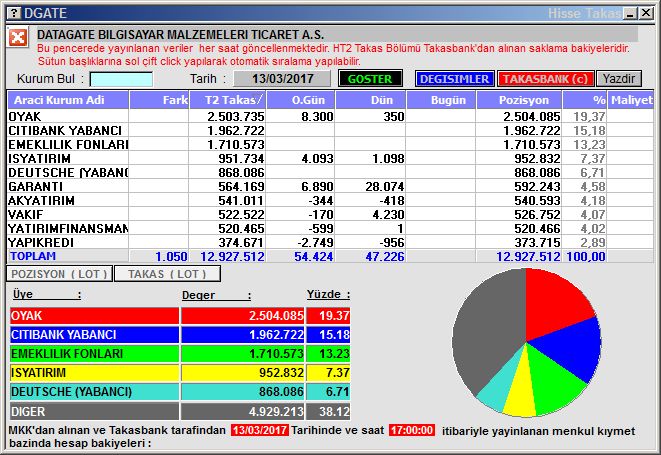
Task: Click the Yazdir print button
Action: point(618,79)
